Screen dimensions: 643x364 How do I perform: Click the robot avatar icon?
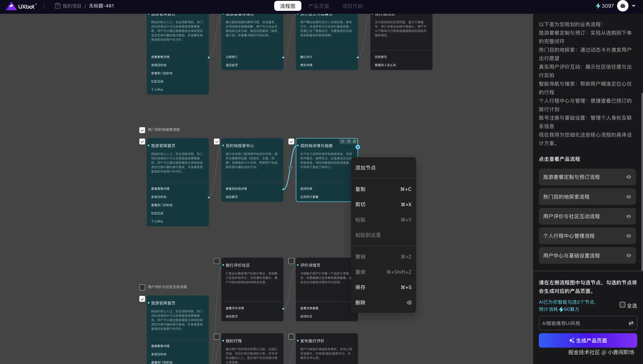623,6
